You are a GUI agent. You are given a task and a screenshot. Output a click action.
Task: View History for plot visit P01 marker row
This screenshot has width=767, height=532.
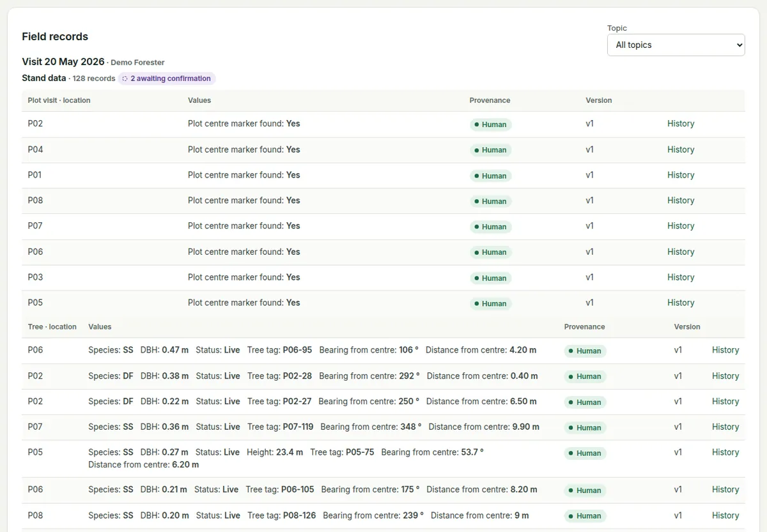[681, 175]
